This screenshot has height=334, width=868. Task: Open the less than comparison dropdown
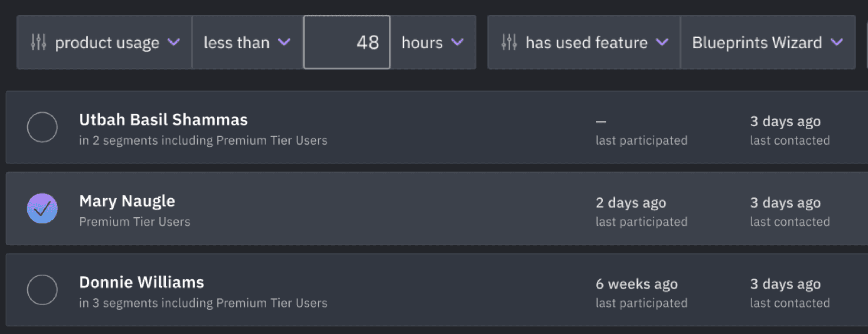pos(237,42)
